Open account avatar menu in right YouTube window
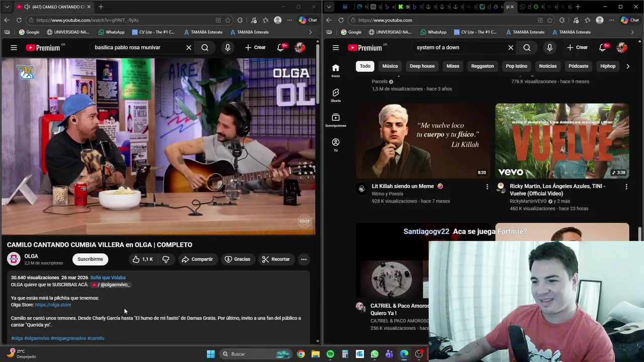Image resolution: width=644 pixels, height=362 pixels. [622, 47]
